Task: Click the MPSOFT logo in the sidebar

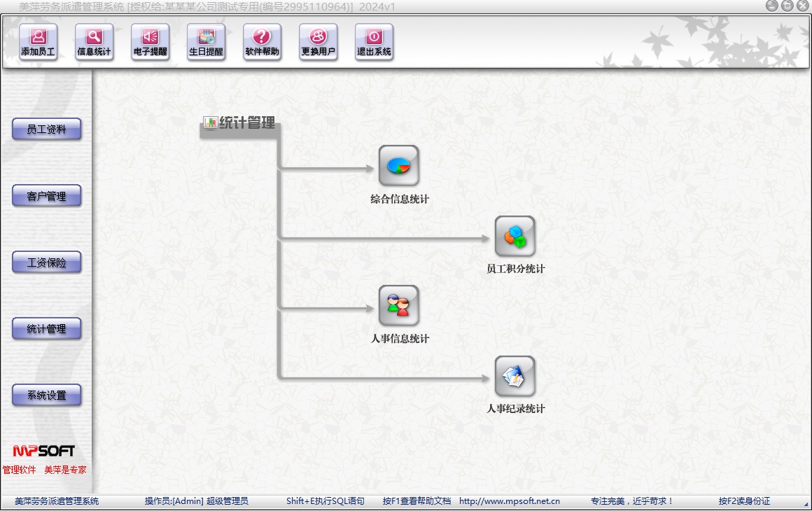Action: click(x=43, y=451)
